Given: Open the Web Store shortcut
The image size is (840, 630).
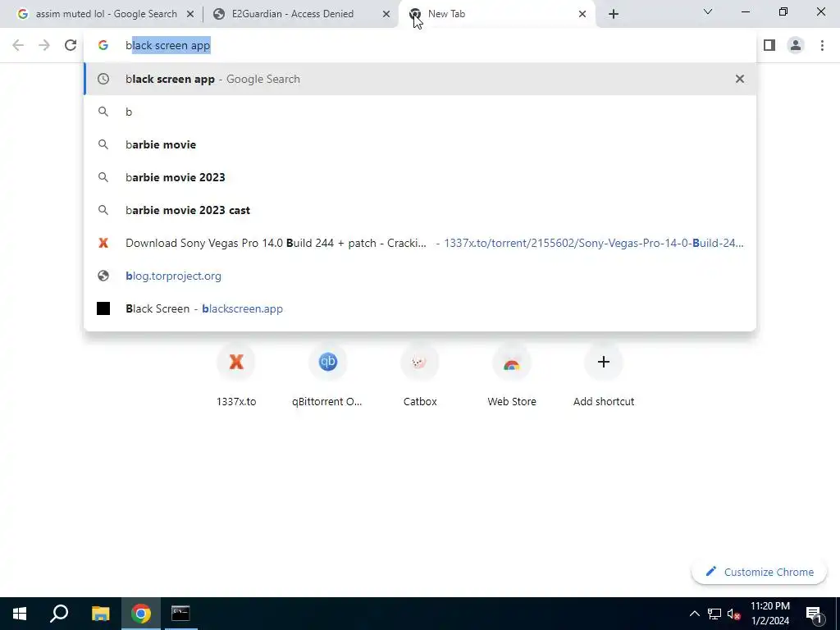Looking at the screenshot, I should click(512, 375).
